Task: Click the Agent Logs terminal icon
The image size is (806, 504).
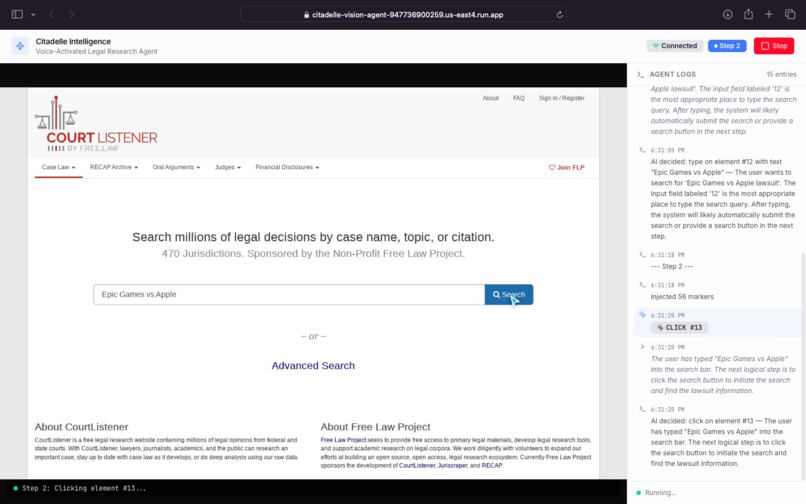Action: [x=640, y=74]
